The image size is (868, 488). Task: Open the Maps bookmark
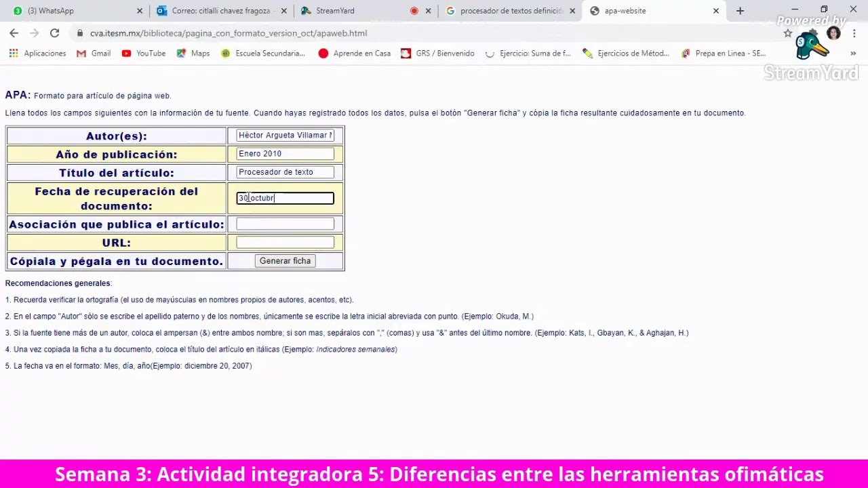pyautogui.click(x=193, y=54)
